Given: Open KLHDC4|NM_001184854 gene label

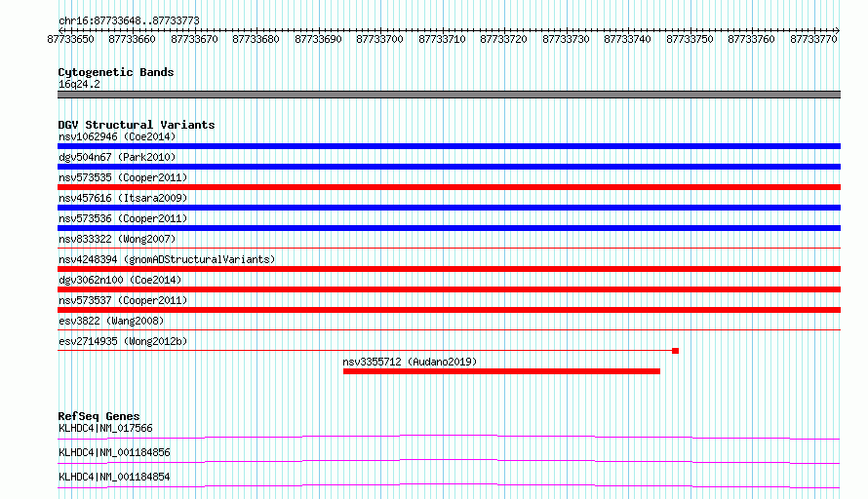Looking at the screenshot, I should (x=114, y=477).
